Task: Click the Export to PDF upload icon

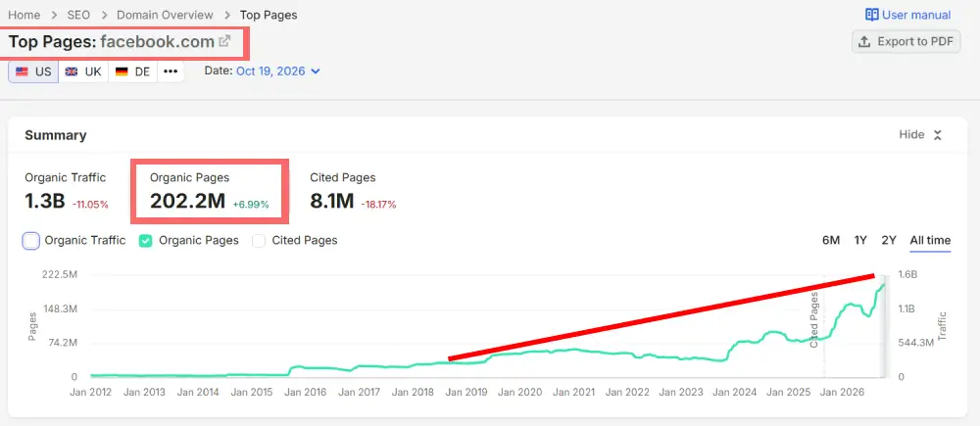Action: coord(864,42)
